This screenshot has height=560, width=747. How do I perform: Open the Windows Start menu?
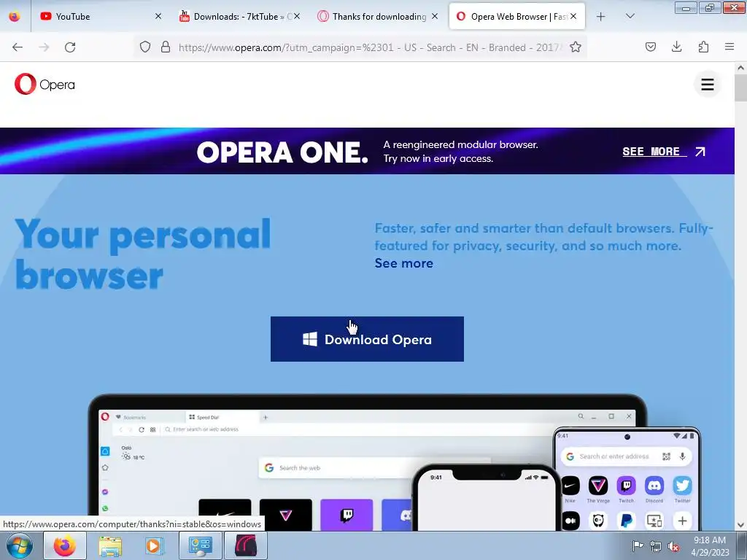pyautogui.click(x=20, y=545)
